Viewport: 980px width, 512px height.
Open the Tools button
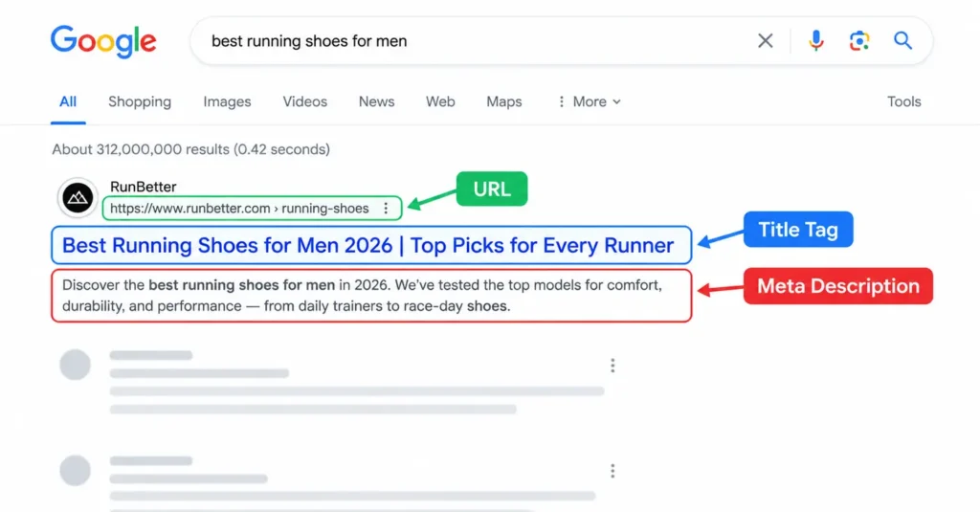[x=903, y=101]
